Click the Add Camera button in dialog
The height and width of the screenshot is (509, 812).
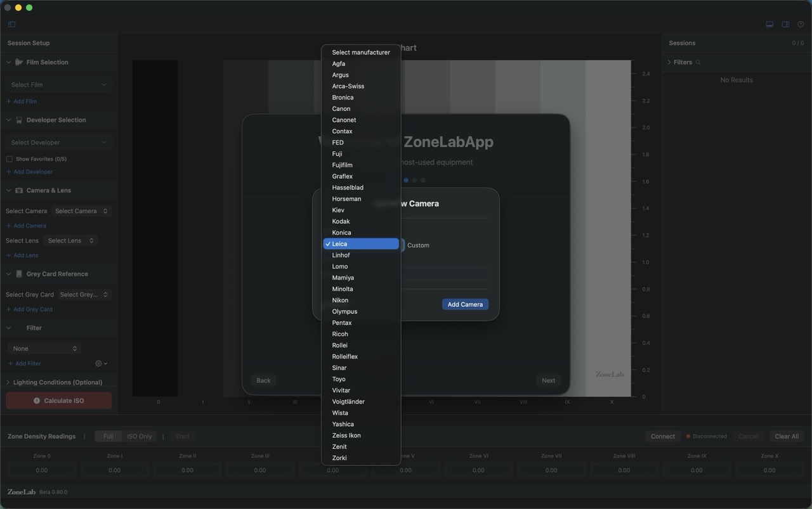click(x=465, y=304)
